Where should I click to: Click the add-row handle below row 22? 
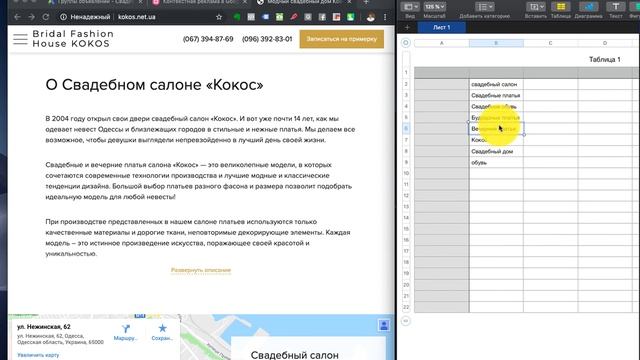[406, 321]
